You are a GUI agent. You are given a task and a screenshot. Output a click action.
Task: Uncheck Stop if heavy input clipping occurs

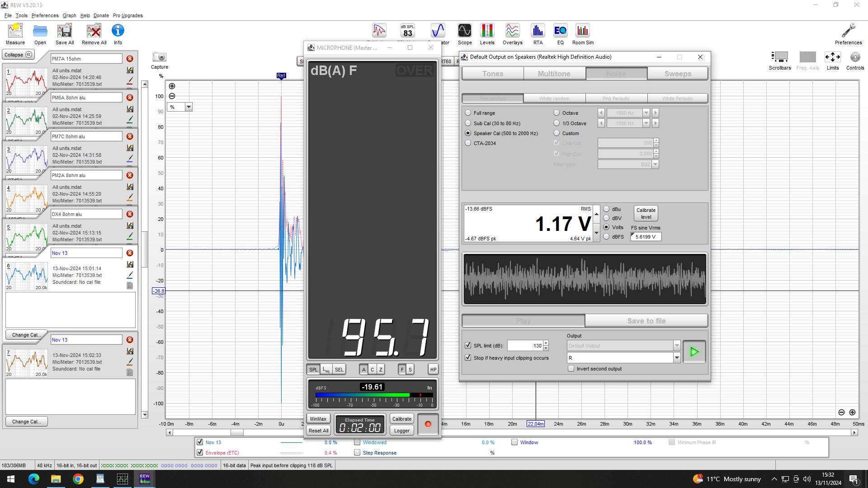pyautogui.click(x=468, y=357)
